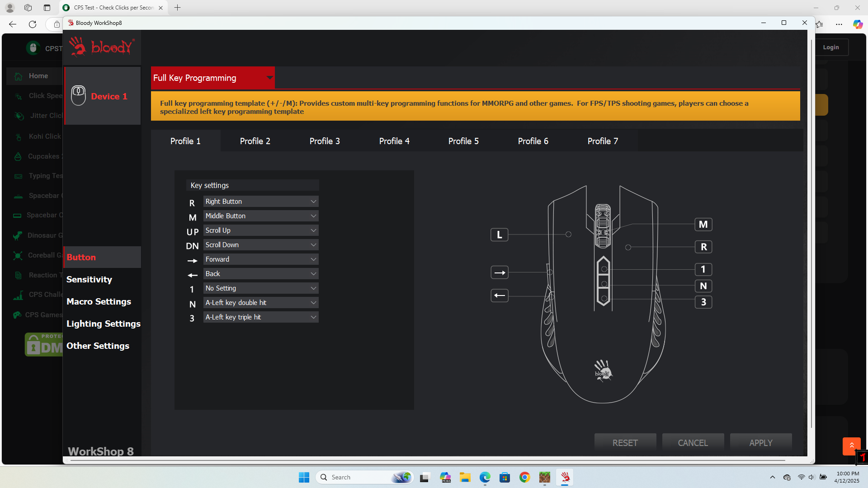Open Other Settings
The height and width of the screenshot is (488, 868).
point(98,346)
